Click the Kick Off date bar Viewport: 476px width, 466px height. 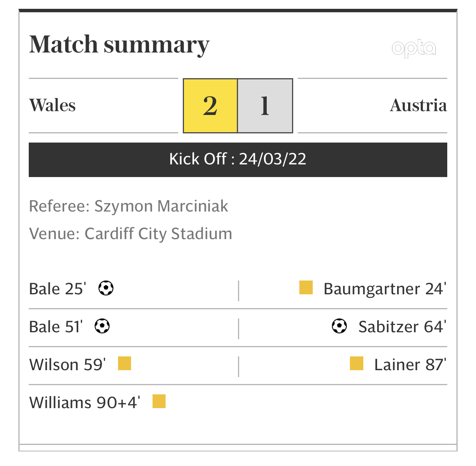pos(238,159)
